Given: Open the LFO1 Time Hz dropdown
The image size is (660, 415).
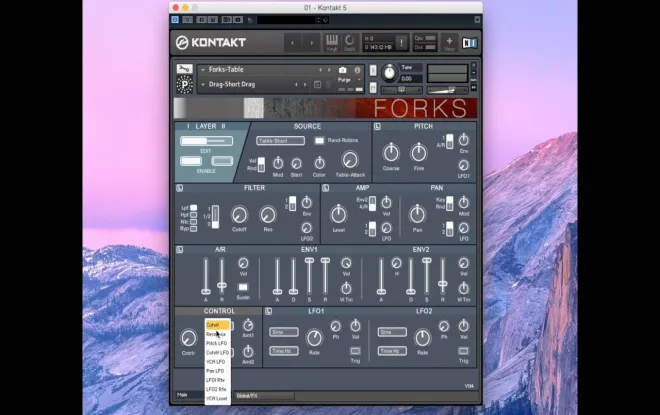Looking at the screenshot, I should (284, 351).
